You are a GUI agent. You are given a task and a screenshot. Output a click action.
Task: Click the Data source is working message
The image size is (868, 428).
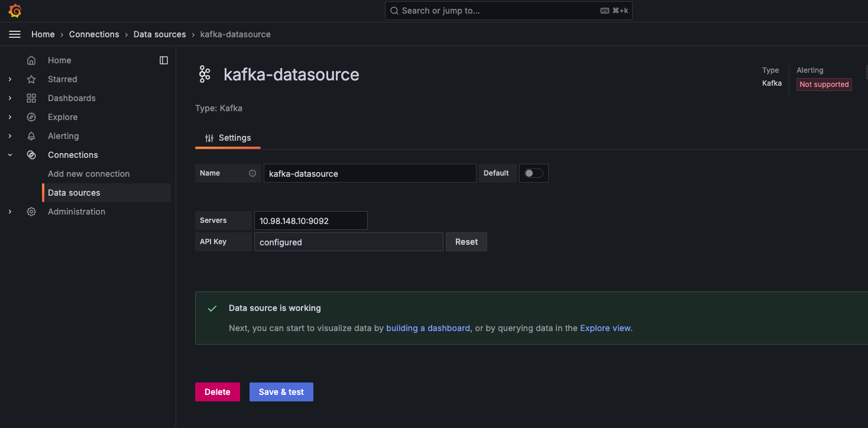[x=275, y=308]
